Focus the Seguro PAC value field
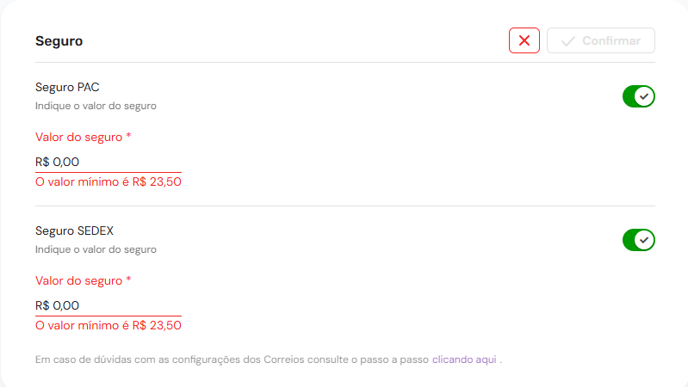This screenshot has width=688, height=387. pos(108,162)
